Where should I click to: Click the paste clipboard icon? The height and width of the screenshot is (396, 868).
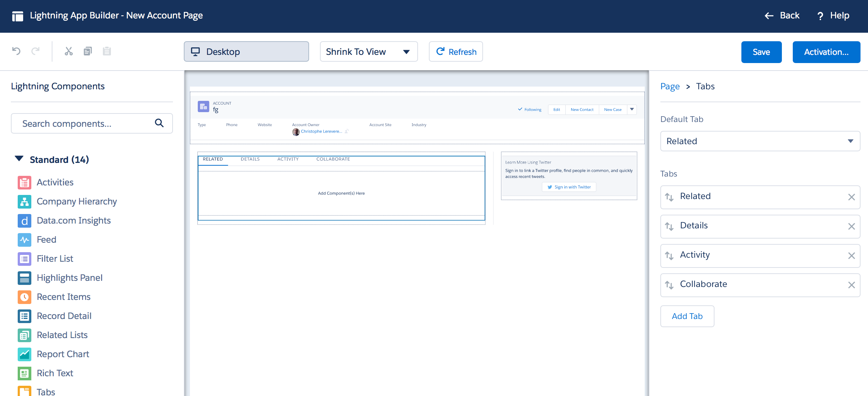coord(107,51)
